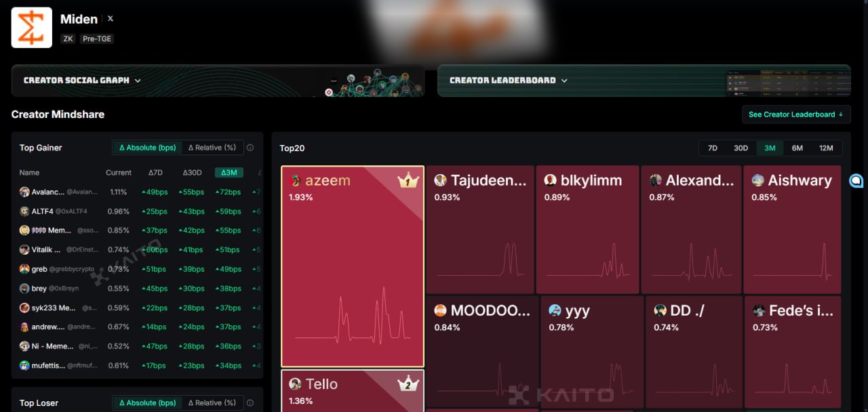868x412 pixels.
Task: Switch Top20 range to 7D
Action: pos(713,148)
